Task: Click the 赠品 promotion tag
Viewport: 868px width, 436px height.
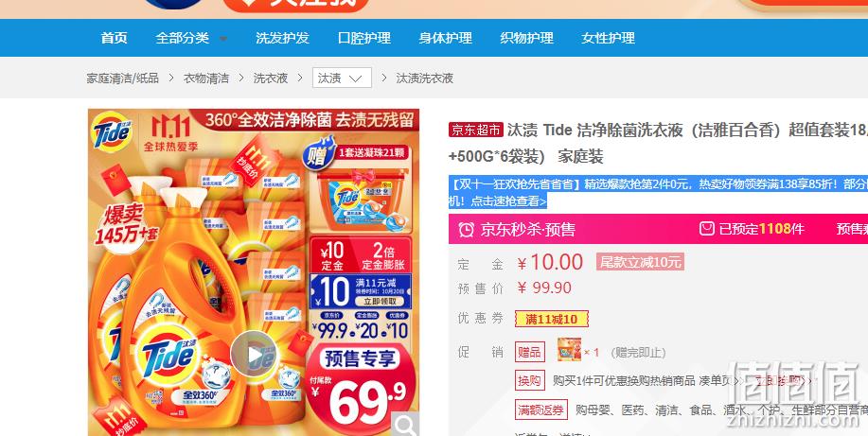Action: (530, 352)
